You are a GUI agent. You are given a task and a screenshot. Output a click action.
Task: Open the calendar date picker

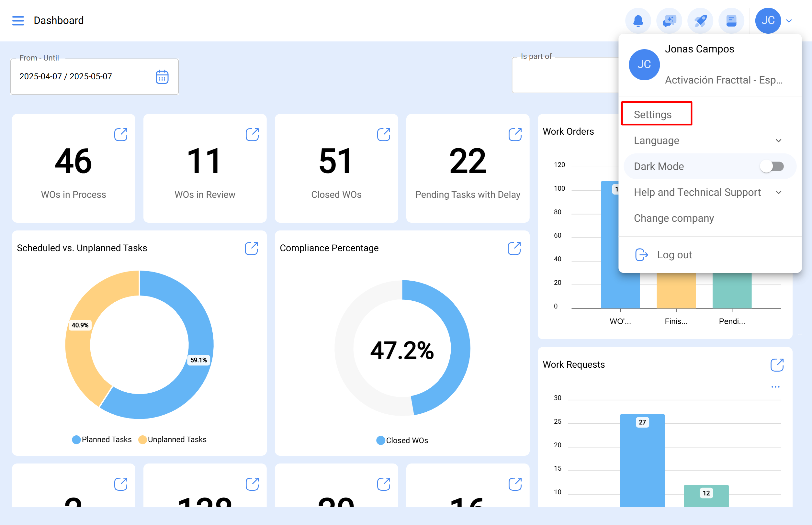(x=162, y=77)
